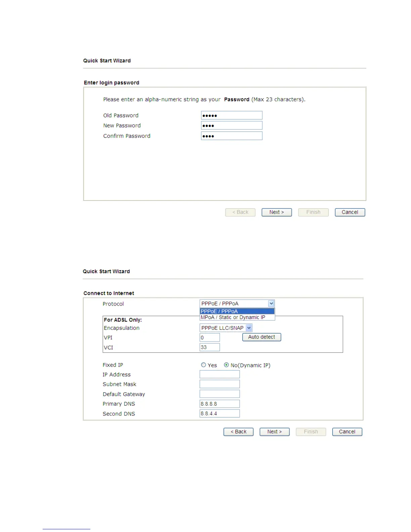
Task: Click the VCI input field
Action: click(x=210, y=347)
